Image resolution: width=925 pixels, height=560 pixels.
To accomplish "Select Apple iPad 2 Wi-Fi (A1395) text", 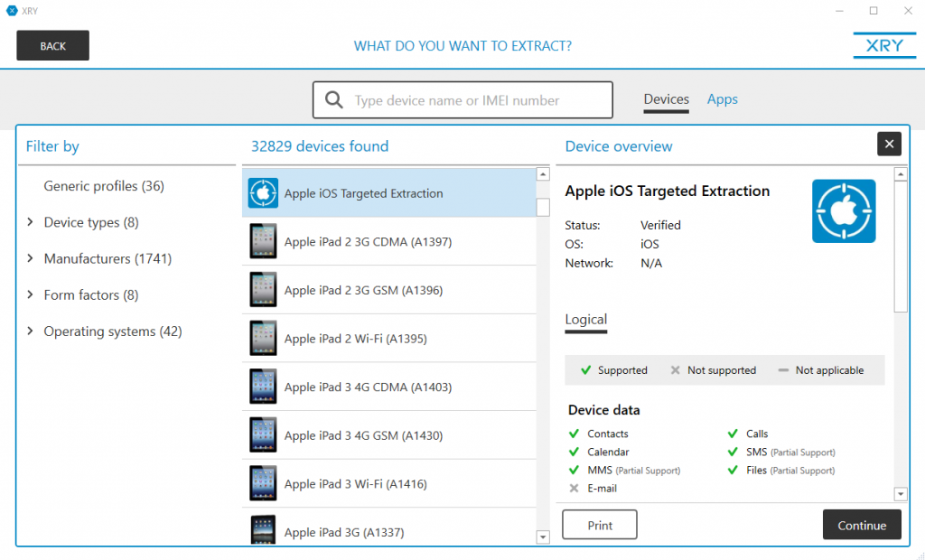I will click(x=356, y=339).
